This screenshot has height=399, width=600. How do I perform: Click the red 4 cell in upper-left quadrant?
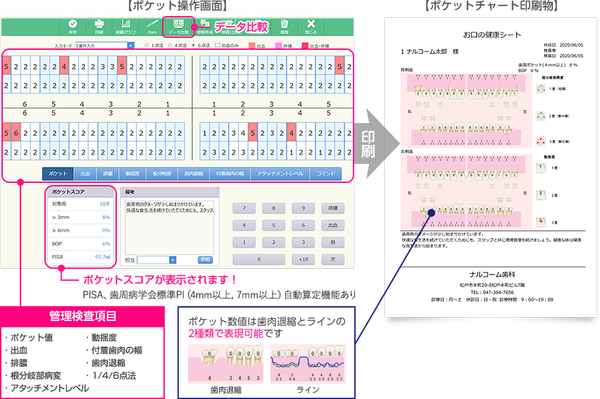[64, 65]
